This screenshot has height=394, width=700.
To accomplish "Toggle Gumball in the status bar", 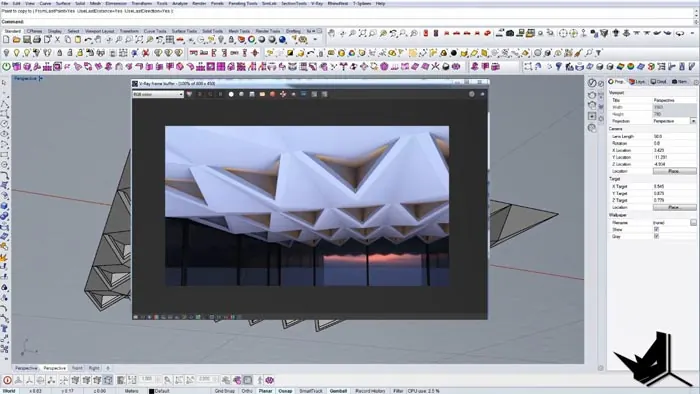I will click(x=338, y=391).
